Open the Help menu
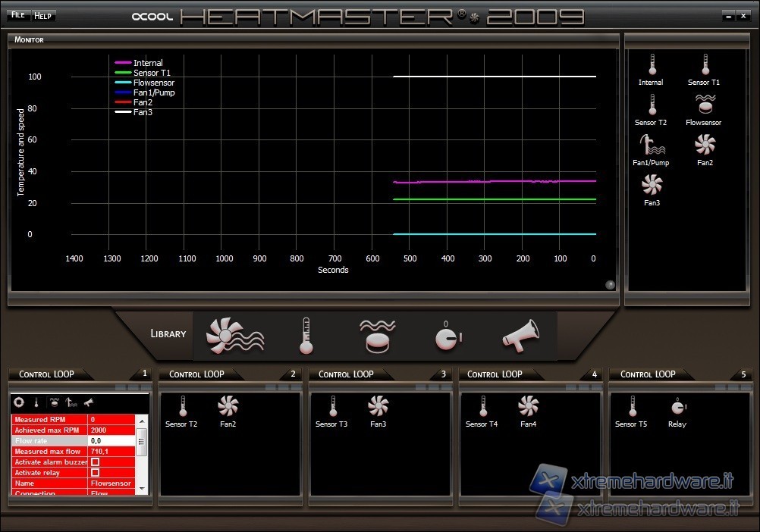This screenshot has width=760, height=532. click(42, 15)
